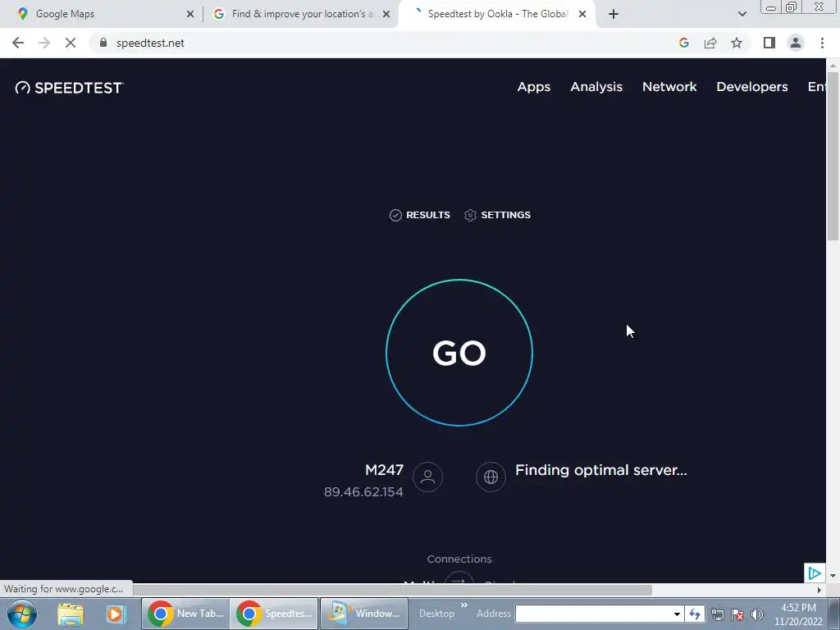840x630 pixels.
Task: Open the clock showing 4:52 PM
Action: [798, 614]
